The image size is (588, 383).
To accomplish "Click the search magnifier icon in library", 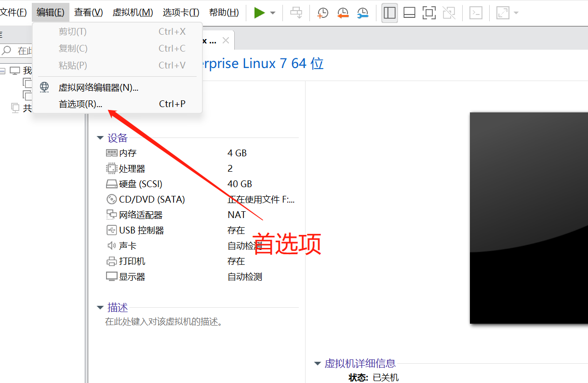I will pos(7,50).
